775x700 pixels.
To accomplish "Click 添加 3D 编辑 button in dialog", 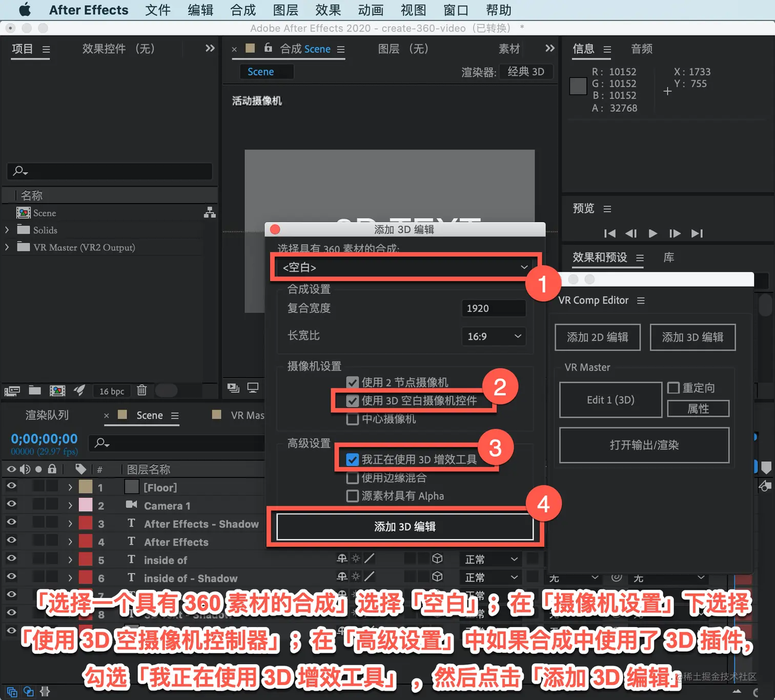I will 405,527.
